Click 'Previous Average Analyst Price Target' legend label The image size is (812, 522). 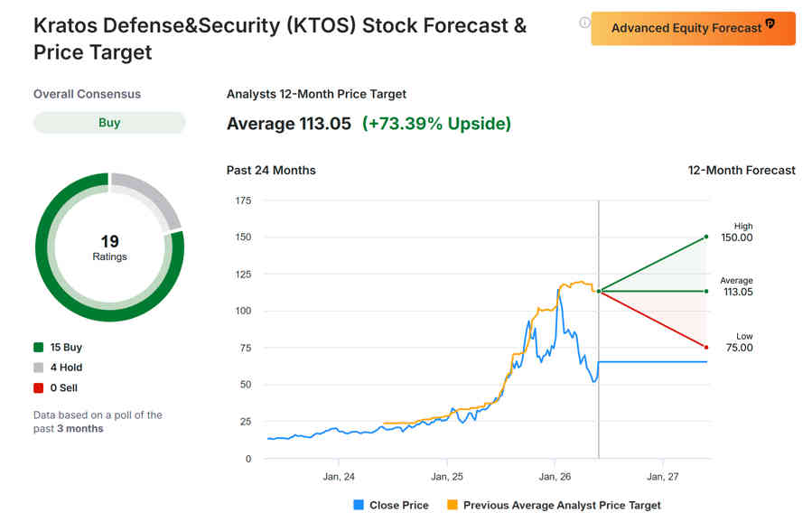pos(562,505)
